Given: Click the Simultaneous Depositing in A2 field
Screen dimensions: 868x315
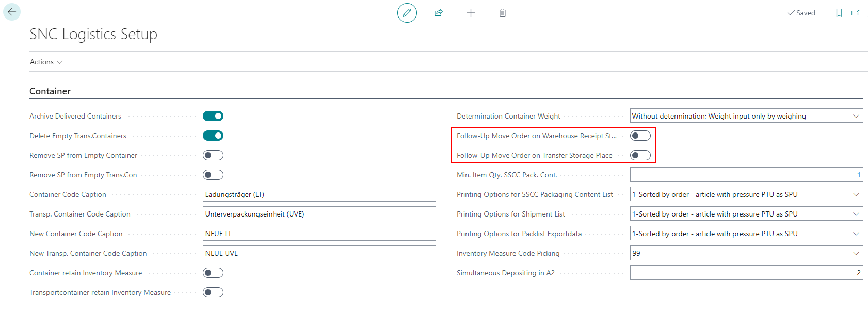Looking at the screenshot, I should point(746,273).
